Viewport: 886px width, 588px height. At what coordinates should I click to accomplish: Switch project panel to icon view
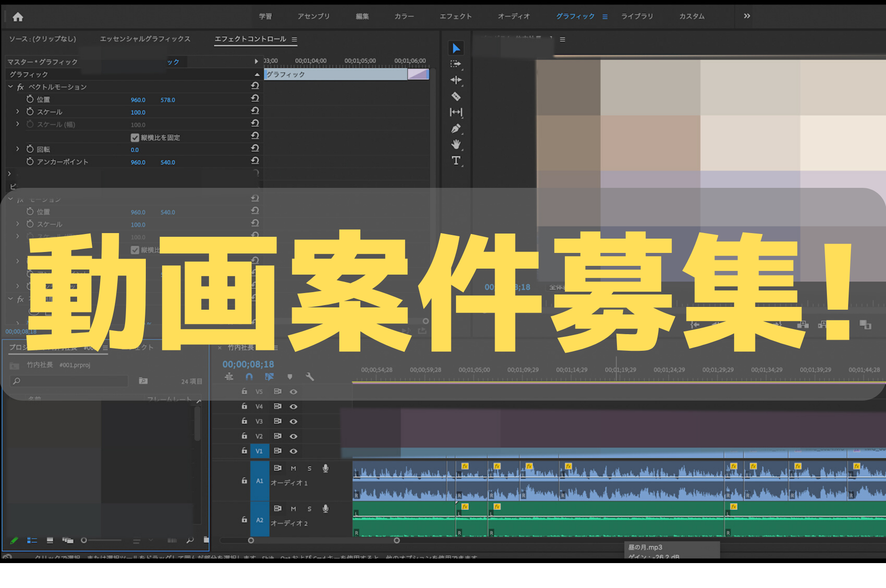(50, 540)
